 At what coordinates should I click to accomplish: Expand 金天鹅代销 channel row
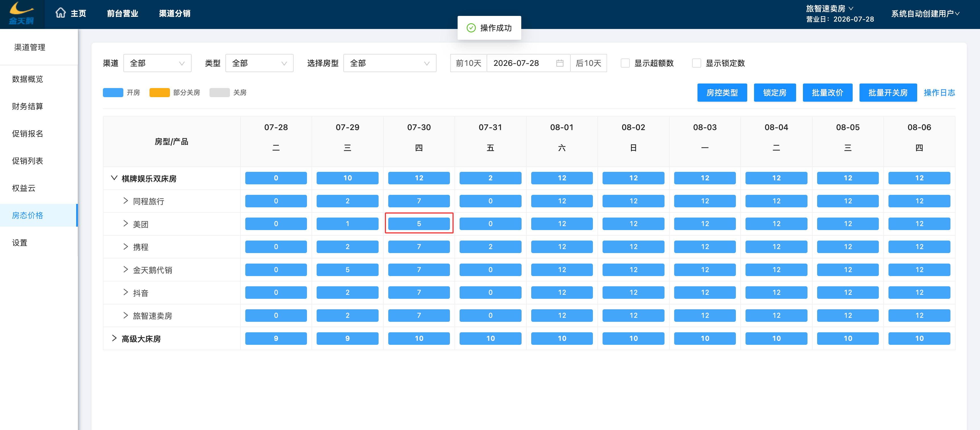coord(126,270)
